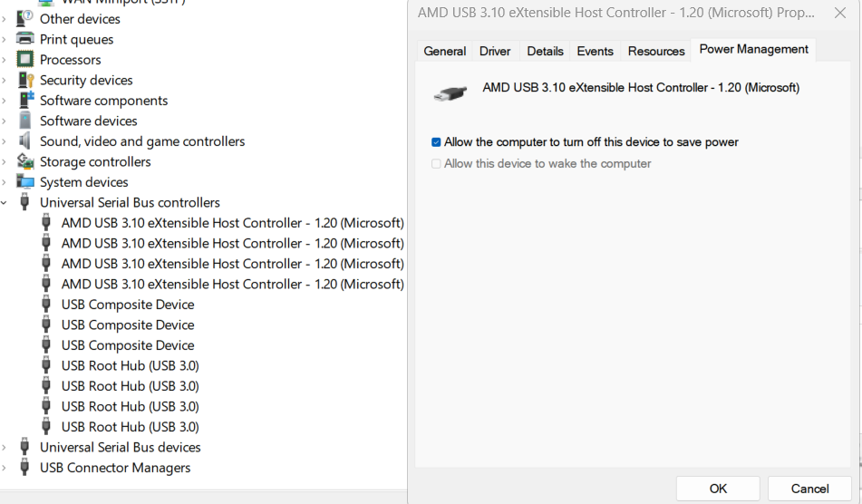Switch to the Events tab

(x=595, y=51)
